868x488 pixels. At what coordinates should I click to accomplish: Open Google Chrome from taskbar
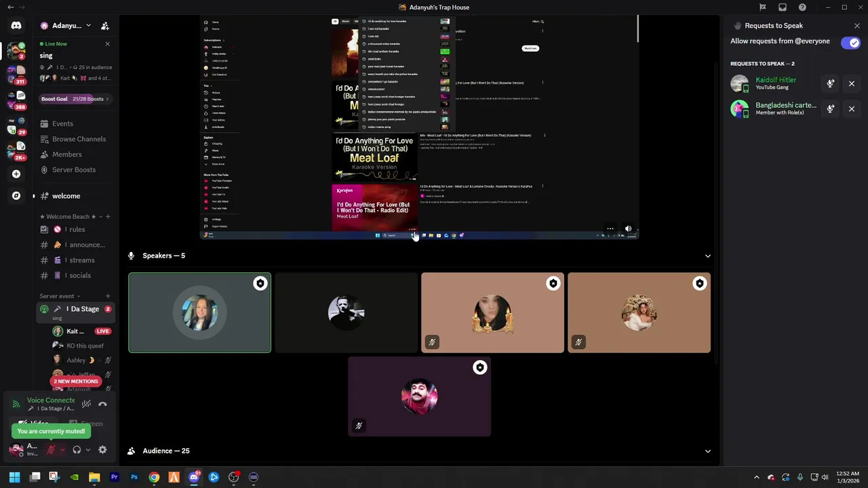(x=154, y=477)
